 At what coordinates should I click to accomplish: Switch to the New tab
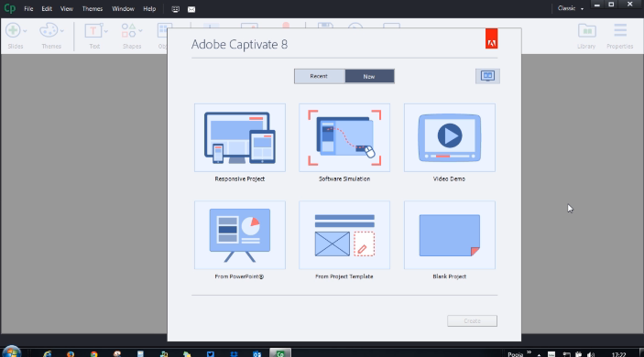tap(369, 76)
